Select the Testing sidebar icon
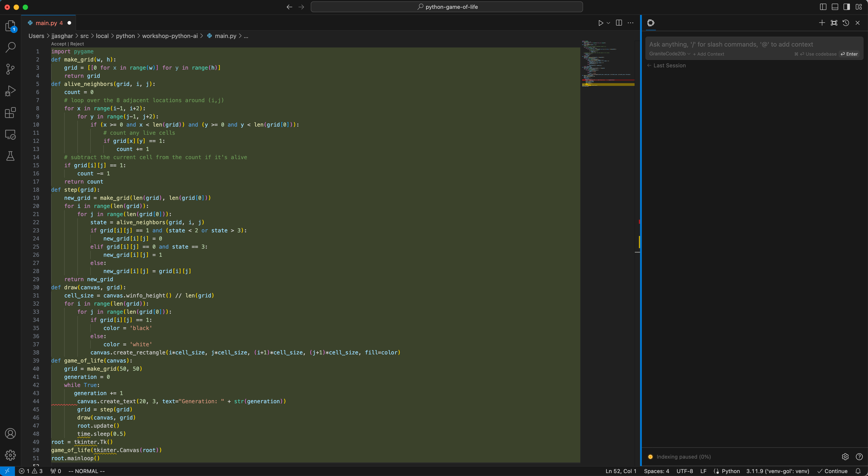Screen dimensions: 868x476 [x=11, y=156]
